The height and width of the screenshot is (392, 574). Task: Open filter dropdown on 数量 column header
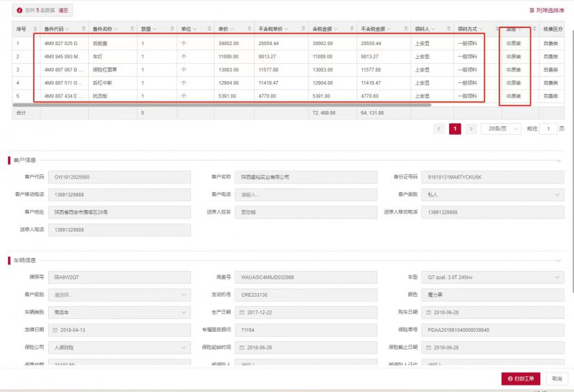coord(154,29)
